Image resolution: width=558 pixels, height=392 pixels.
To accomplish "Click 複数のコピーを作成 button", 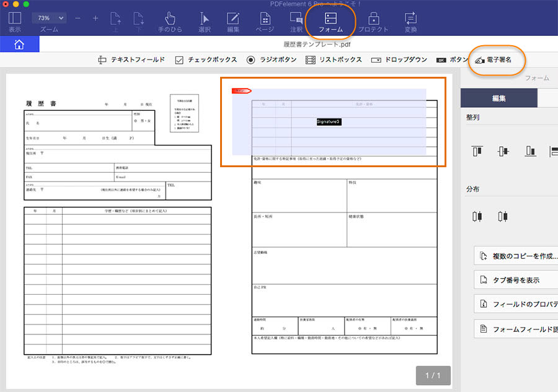I will tap(516, 256).
